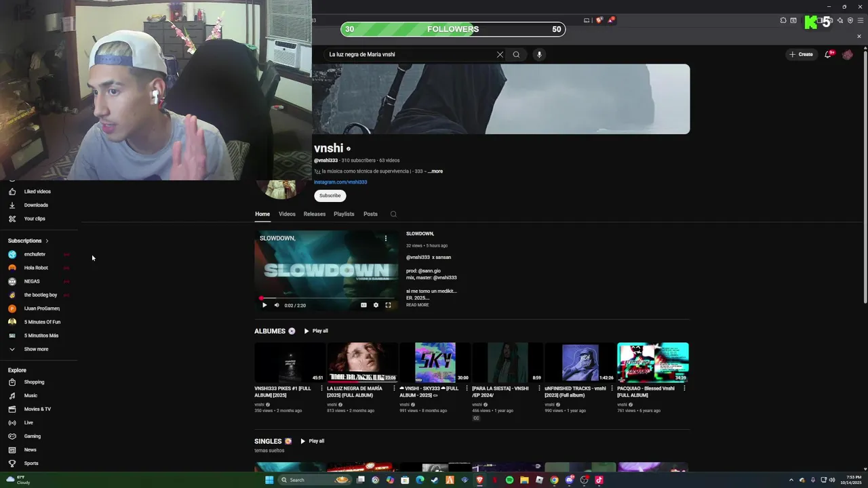Open the bootleg boy subscription

point(41,295)
